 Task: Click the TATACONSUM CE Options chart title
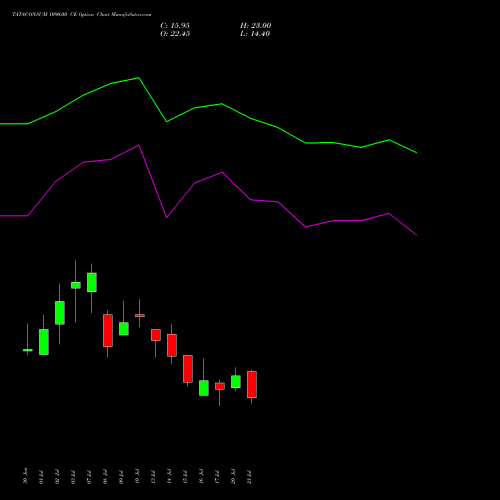point(82,15)
